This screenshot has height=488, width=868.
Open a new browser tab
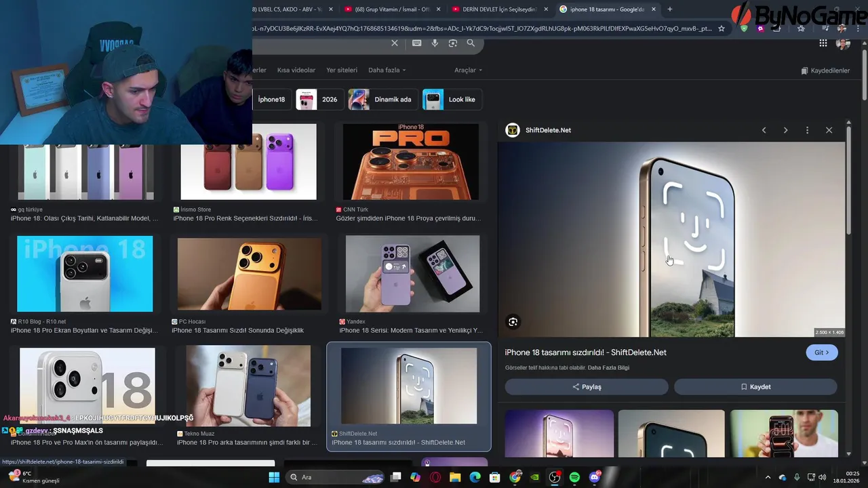point(670,9)
